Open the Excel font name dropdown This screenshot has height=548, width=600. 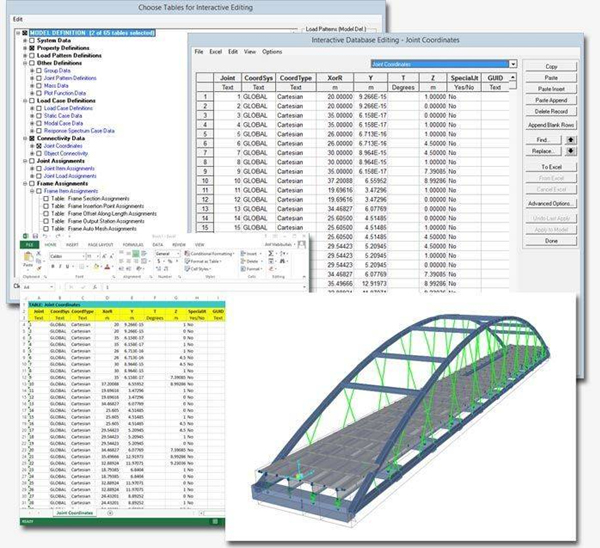coord(83,256)
